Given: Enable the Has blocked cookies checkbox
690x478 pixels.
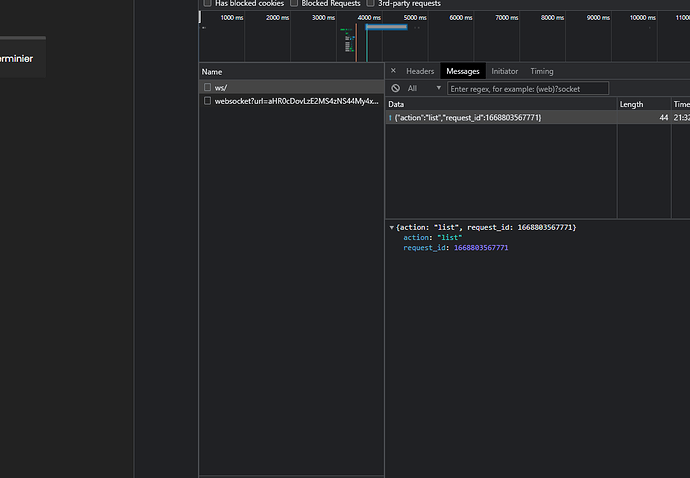Looking at the screenshot, I should click(207, 4).
